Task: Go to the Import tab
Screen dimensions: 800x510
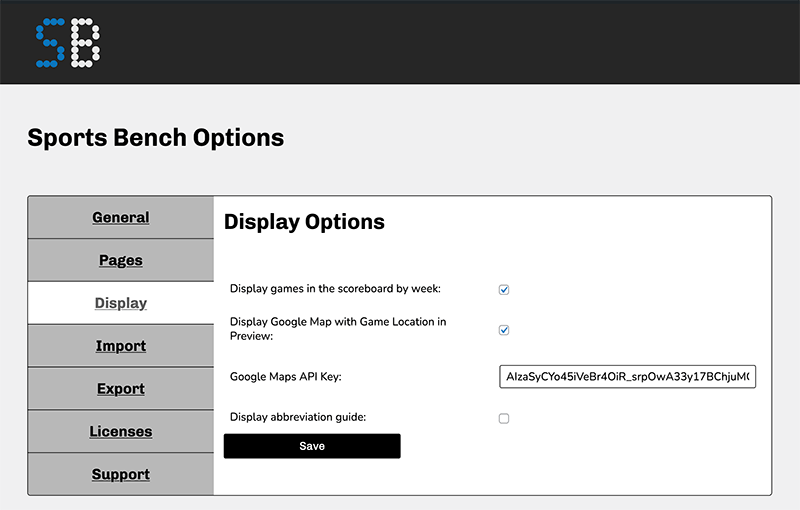Action: tap(121, 346)
